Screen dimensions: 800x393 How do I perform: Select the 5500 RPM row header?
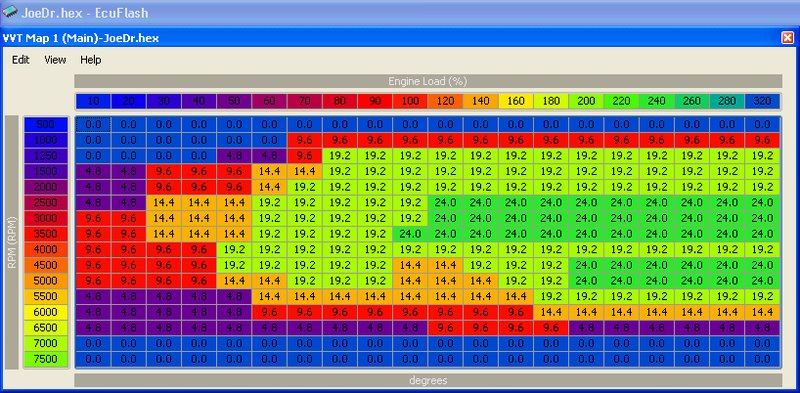45,297
